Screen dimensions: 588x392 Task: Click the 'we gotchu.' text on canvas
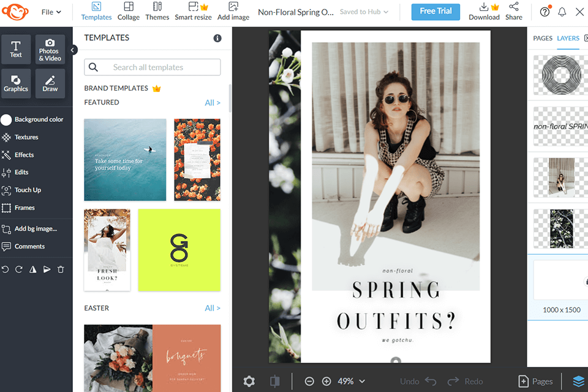point(398,340)
